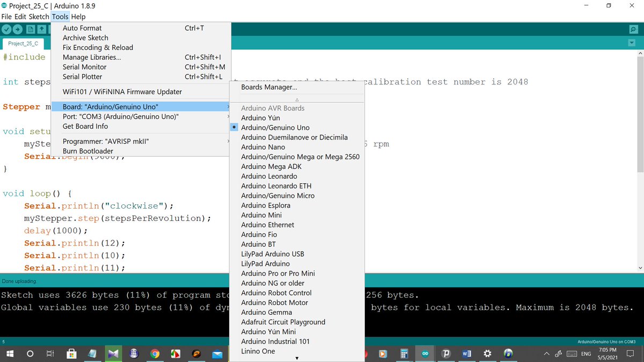Open Boards Manager from board list

(x=297, y=87)
